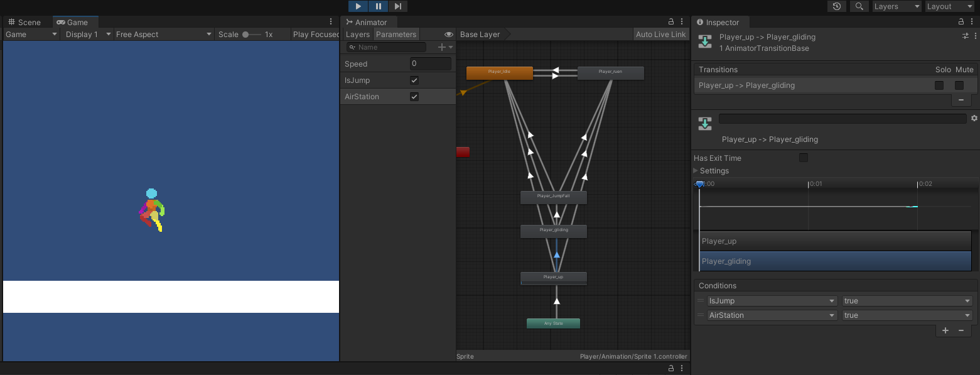Add a new condition with the plus button
The image size is (980, 375).
click(945, 330)
